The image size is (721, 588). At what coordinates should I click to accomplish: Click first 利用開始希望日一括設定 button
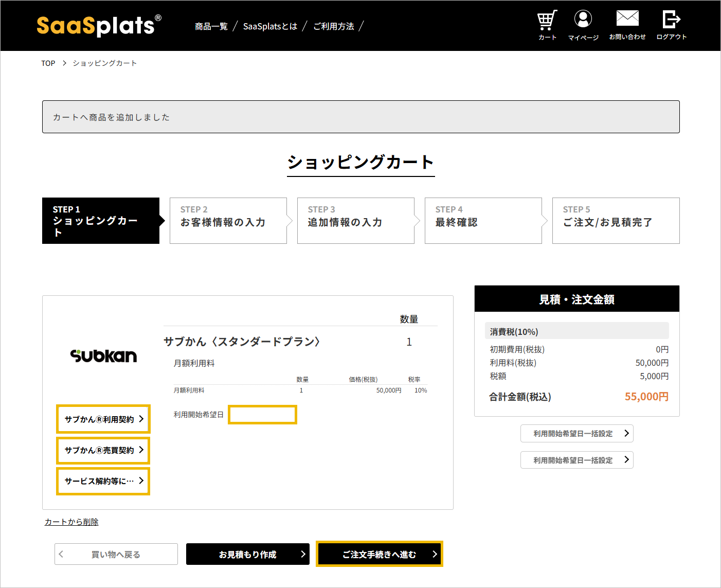tap(577, 434)
